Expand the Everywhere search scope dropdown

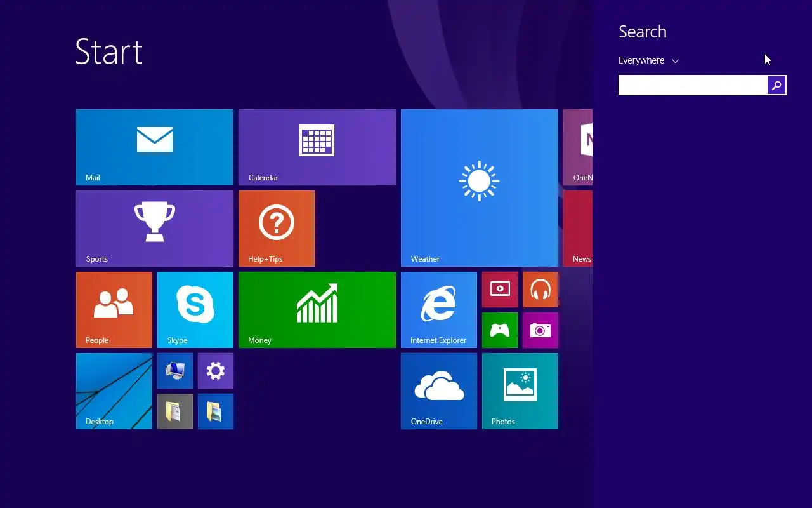[648, 60]
